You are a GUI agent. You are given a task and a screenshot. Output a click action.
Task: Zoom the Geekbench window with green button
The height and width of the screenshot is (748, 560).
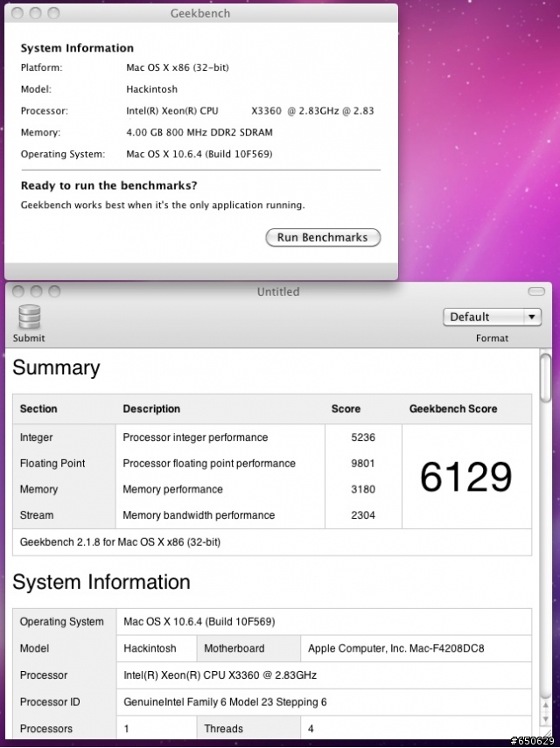pos(53,13)
